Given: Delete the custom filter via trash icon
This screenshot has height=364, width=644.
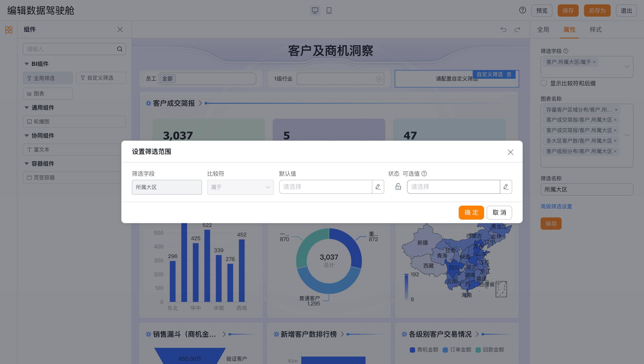Looking at the screenshot, I should pos(509,74).
